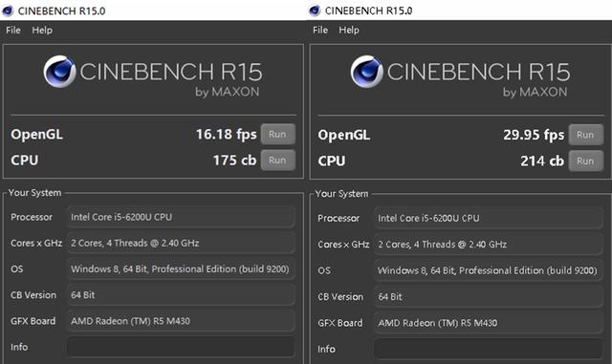This screenshot has height=364, width=612.
Task: Click the OS field in the left window
Action: [181, 268]
